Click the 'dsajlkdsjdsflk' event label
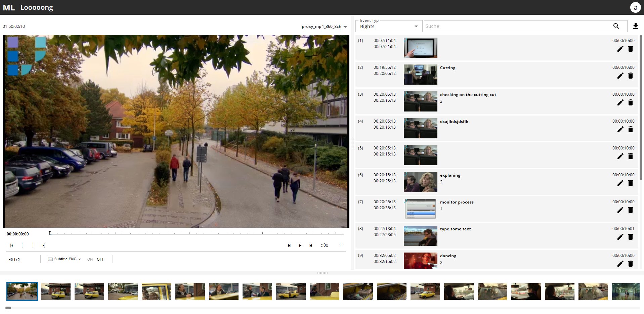644x314 pixels. [454, 122]
